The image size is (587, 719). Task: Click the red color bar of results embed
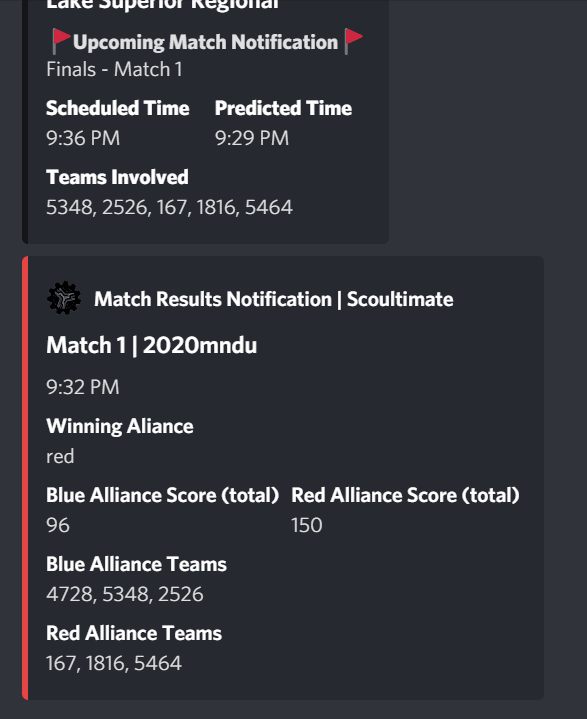click(25, 478)
